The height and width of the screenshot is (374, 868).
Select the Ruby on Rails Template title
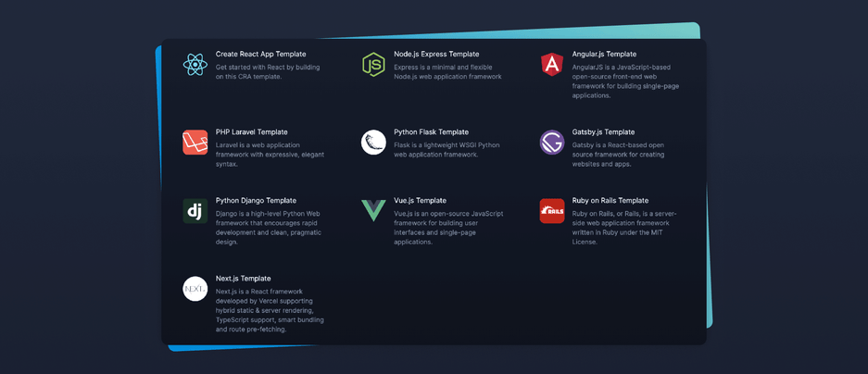610,201
